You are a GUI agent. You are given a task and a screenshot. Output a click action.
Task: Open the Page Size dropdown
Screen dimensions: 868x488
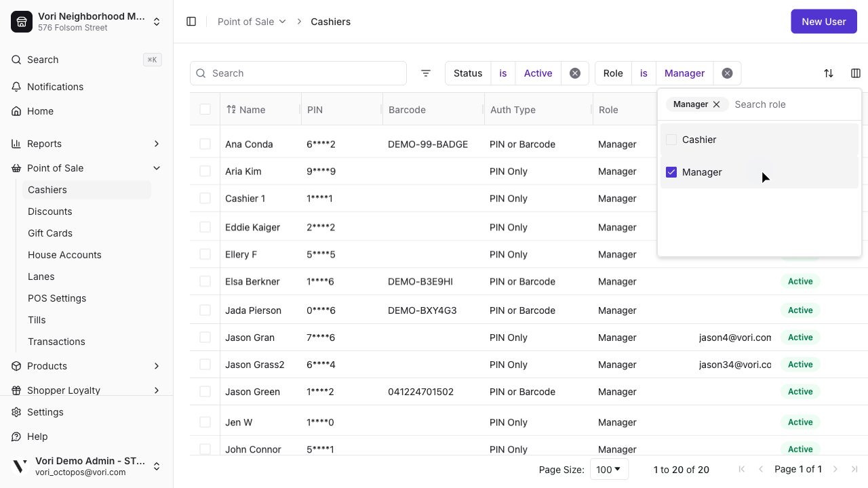click(x=608, y=469)
